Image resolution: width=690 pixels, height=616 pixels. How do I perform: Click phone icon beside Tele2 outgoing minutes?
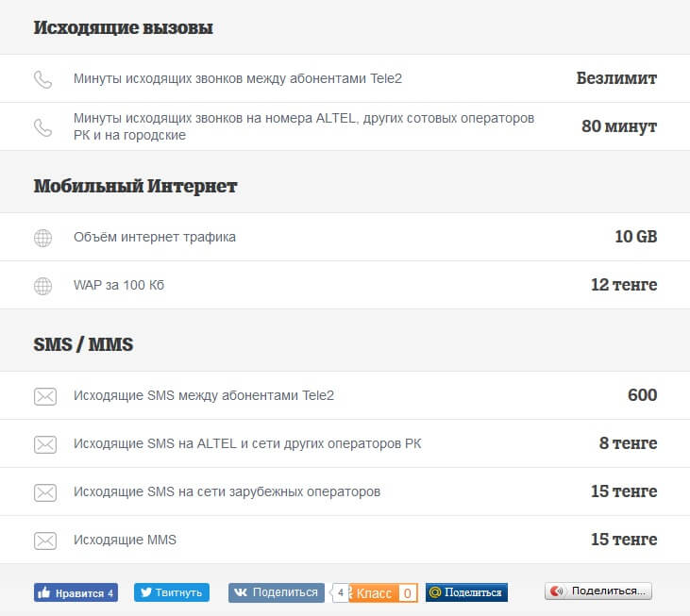click(42, 79)
